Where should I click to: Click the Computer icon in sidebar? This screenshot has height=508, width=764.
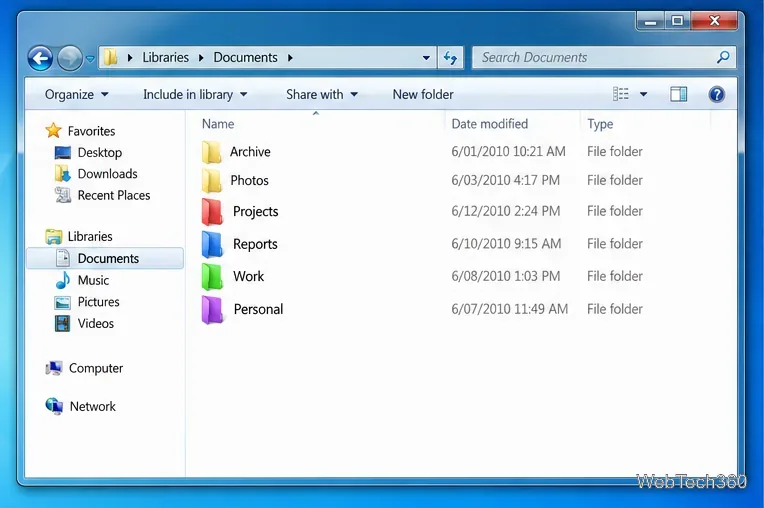[x=54, y=369]
